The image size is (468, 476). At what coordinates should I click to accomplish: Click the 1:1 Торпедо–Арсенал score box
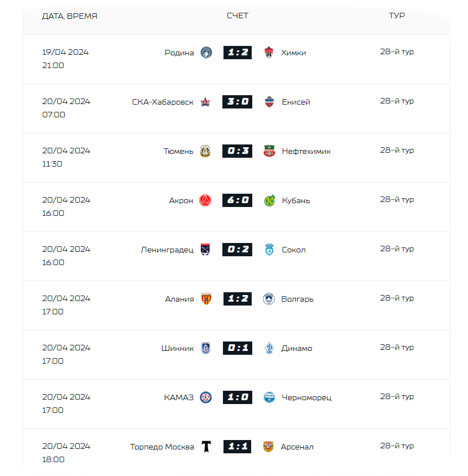[x=237, y=447]
